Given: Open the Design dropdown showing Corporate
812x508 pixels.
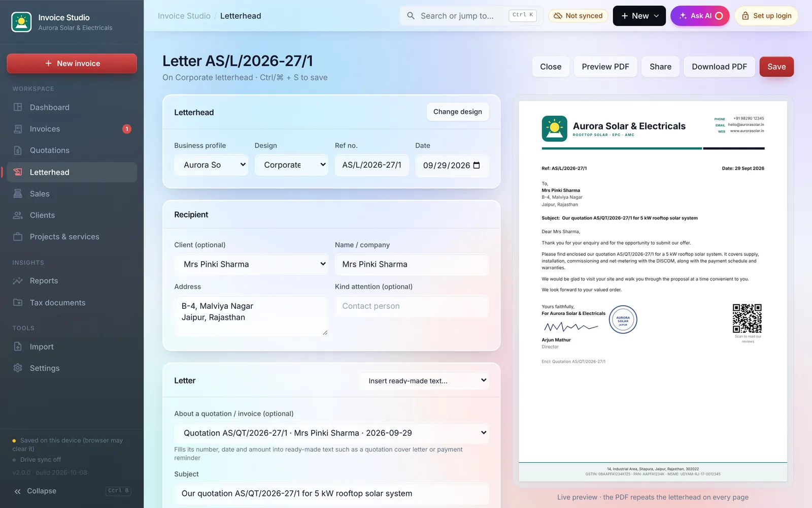Looking at the screenshot, I should tap(291, 165).
